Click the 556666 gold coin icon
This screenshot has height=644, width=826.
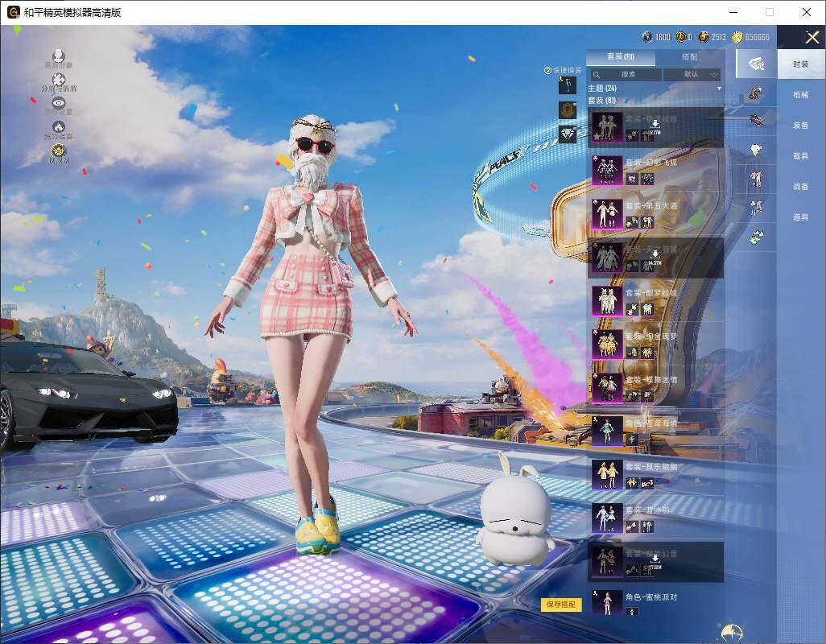click(737, 37)
